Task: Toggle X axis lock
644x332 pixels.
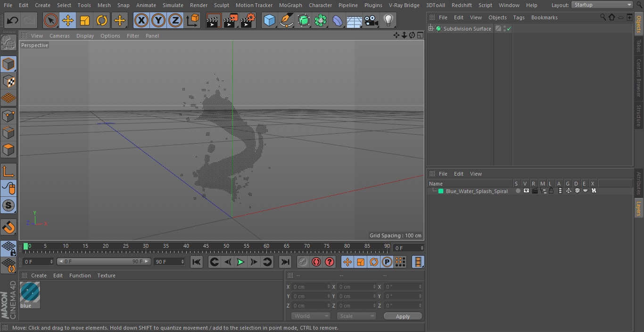Action: coord(141,20)
